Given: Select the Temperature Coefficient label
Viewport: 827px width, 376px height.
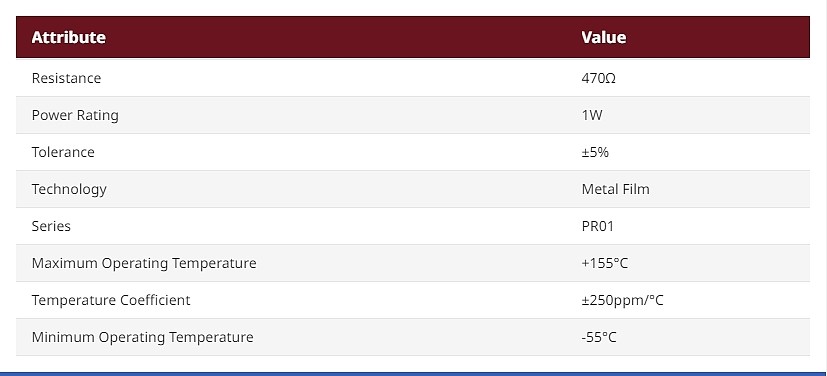Looking at the screenshot, I should point(111,300).
